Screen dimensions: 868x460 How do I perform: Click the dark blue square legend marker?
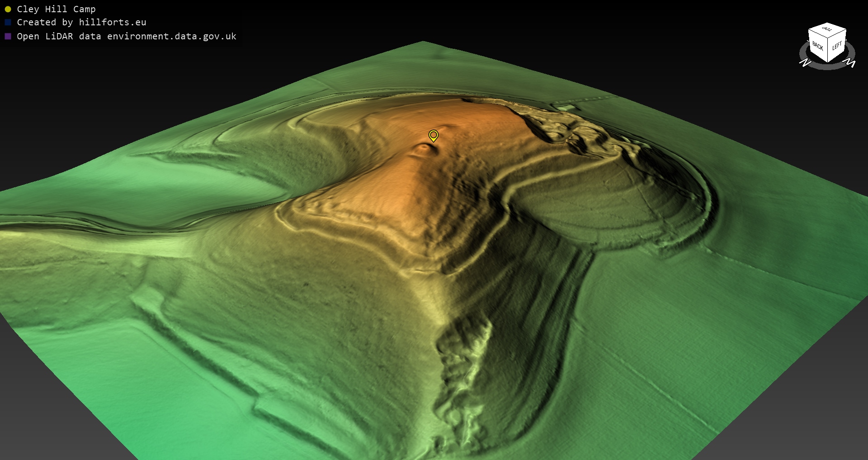tap(8, 23)
